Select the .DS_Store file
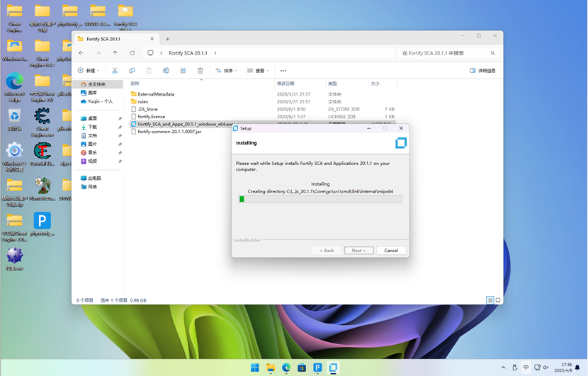588x376 pixels. point(263,109)
